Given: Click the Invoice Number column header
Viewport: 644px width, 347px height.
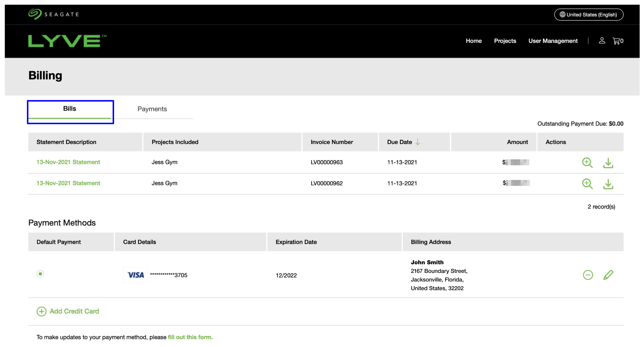Looking at the screenshot, I should click(x=340, y=142).
